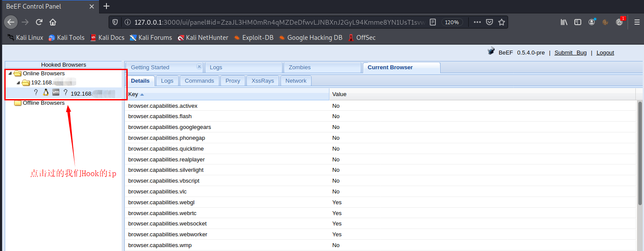644x251 pixels.
Task: Log out via the Logout link
Action: [x=605, y=53]
